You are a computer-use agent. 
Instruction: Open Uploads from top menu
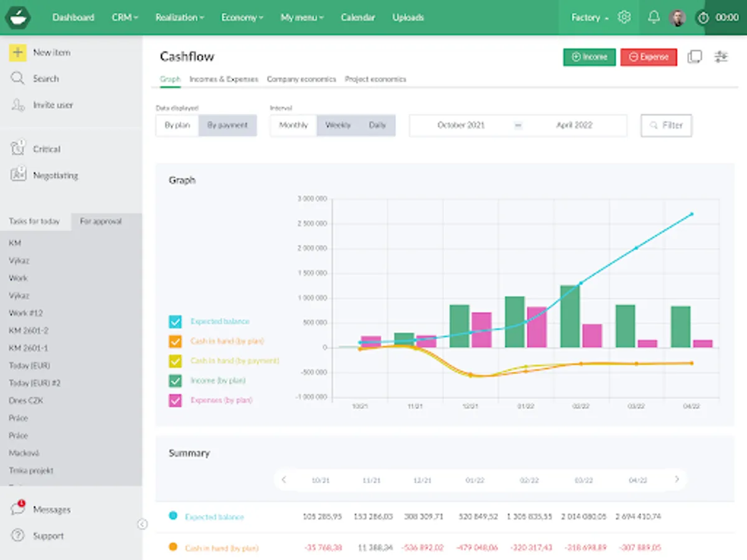tap(408, 17)
